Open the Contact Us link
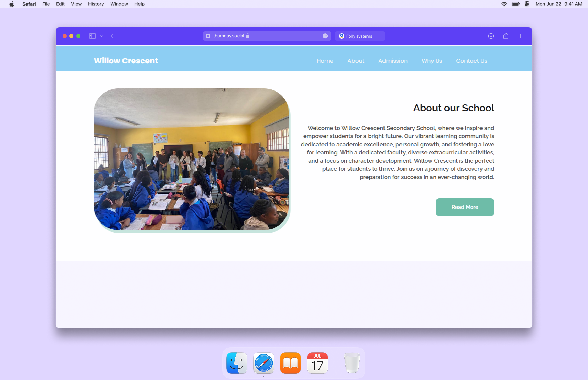This screenshot has height=380, width=588. click(x=471, y=61)
